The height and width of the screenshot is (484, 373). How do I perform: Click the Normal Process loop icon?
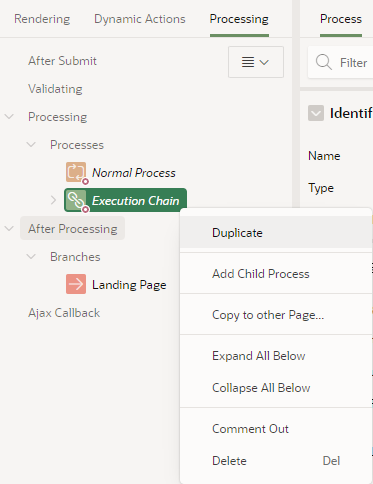point(76,172)
